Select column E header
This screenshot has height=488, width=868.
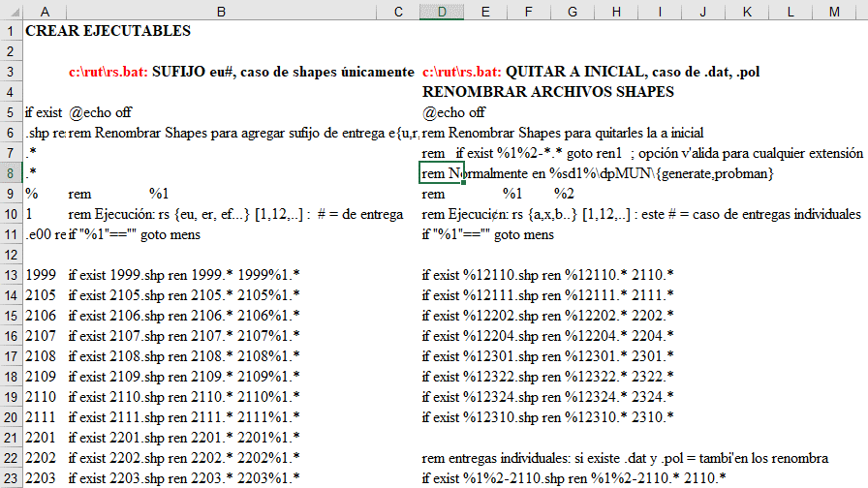(x=485, y=12)
